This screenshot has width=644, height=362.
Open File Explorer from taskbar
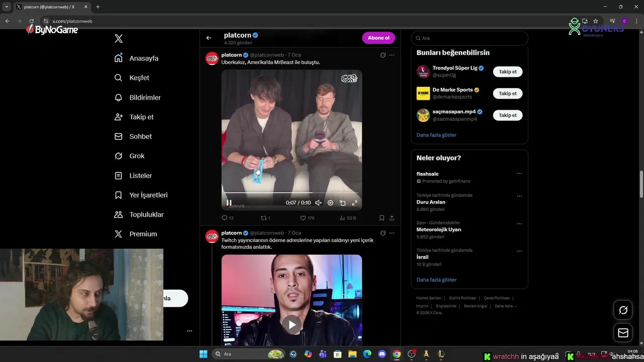tap(352, 354)
